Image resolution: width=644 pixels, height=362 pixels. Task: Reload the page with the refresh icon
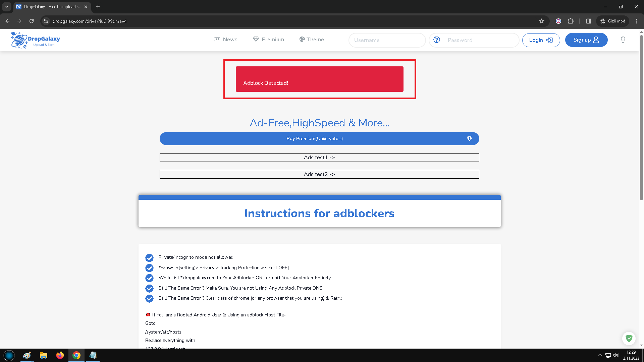click(x=32, y=21)
